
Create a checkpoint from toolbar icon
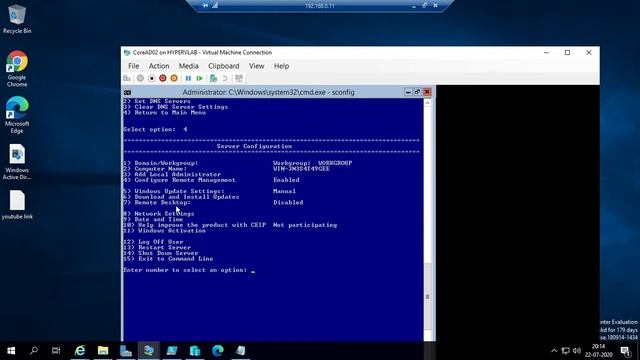pos(213,78)
